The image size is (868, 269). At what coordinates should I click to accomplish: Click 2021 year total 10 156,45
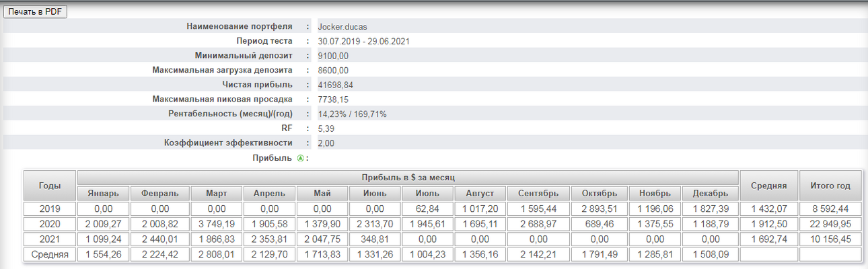(830, 239)
